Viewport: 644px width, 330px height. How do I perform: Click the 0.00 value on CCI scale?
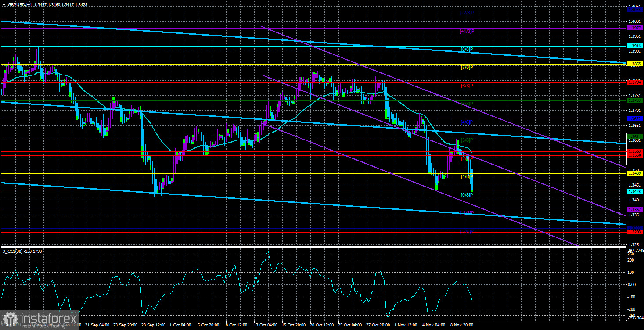point(633,284)
